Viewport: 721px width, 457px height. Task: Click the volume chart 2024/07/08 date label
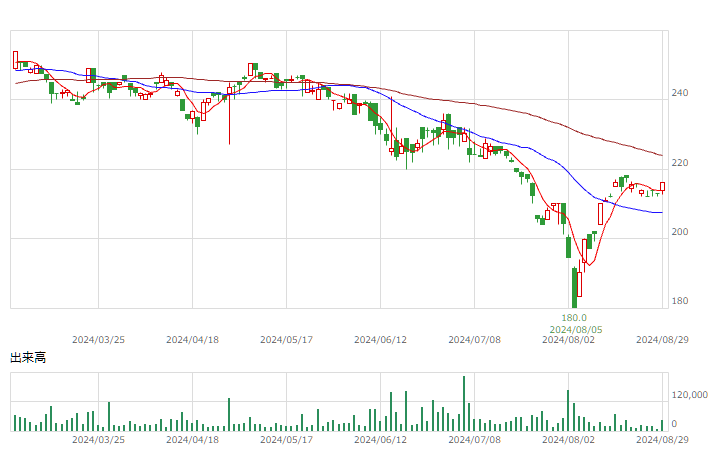(x=475, y=440)
